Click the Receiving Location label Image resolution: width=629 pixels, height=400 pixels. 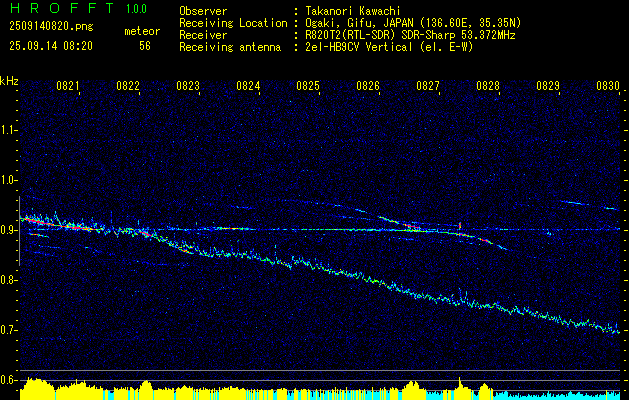[233, 23]
